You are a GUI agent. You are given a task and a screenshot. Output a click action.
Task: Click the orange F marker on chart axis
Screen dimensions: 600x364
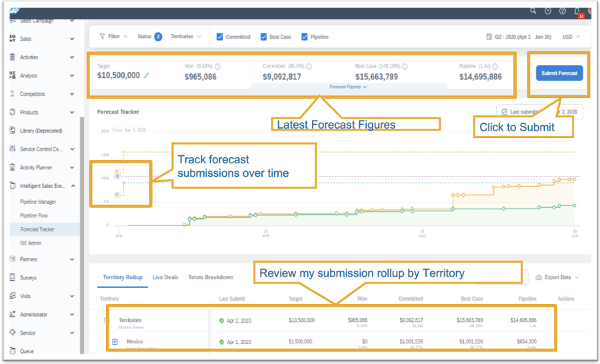[x=117, y=171]
